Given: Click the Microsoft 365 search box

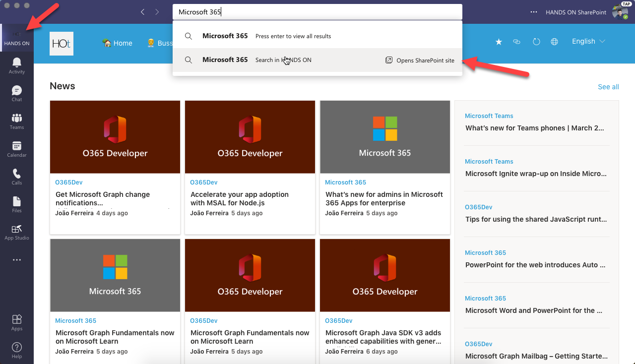Looking at the screenshot, I should point(317,12).
